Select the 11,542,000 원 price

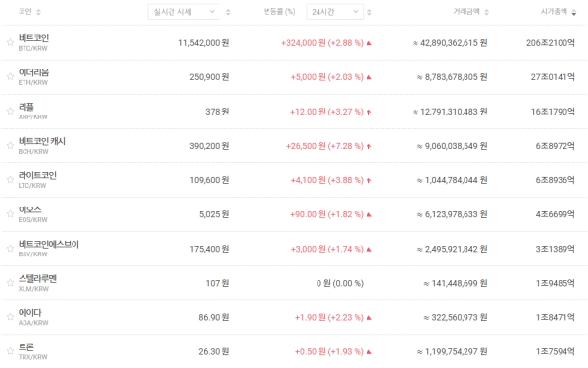coord(204,43)
